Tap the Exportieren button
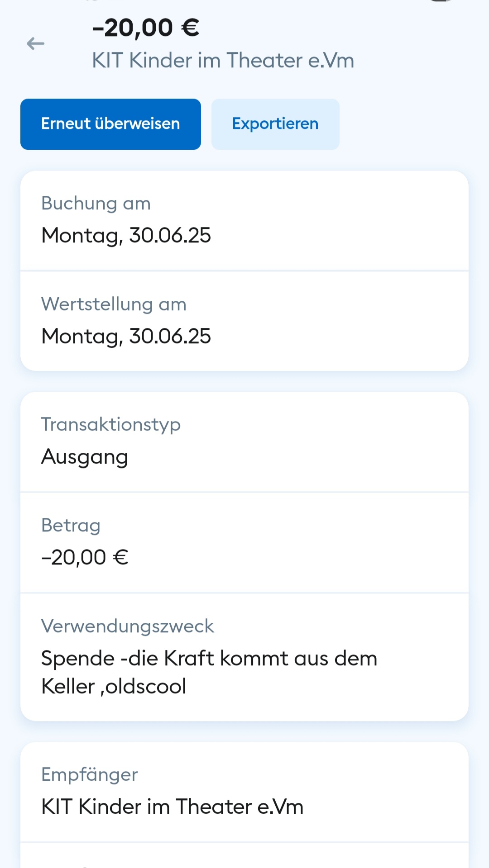 tap(275, 124)
